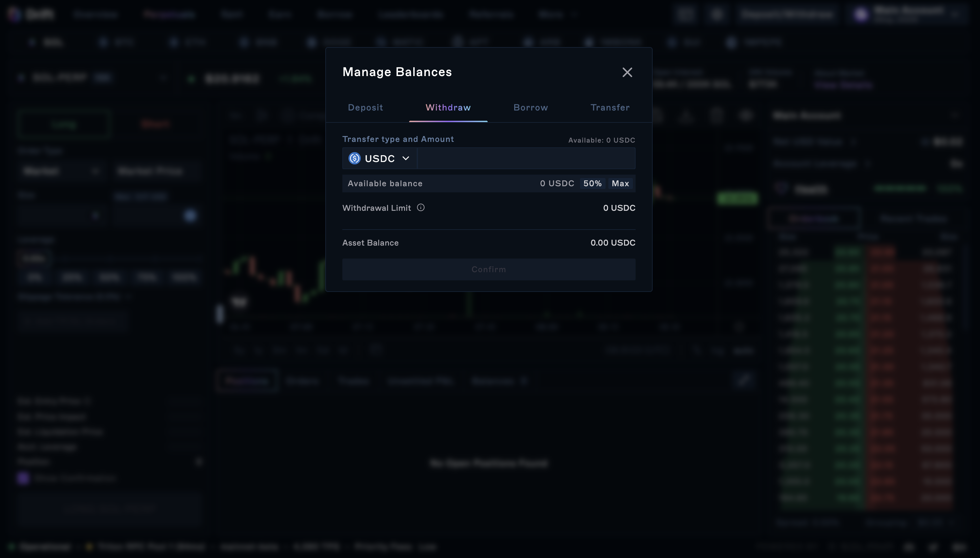Expand the USDC asset chevron
This screenshot has height=558, width=980.
click(x=406, y=158)
